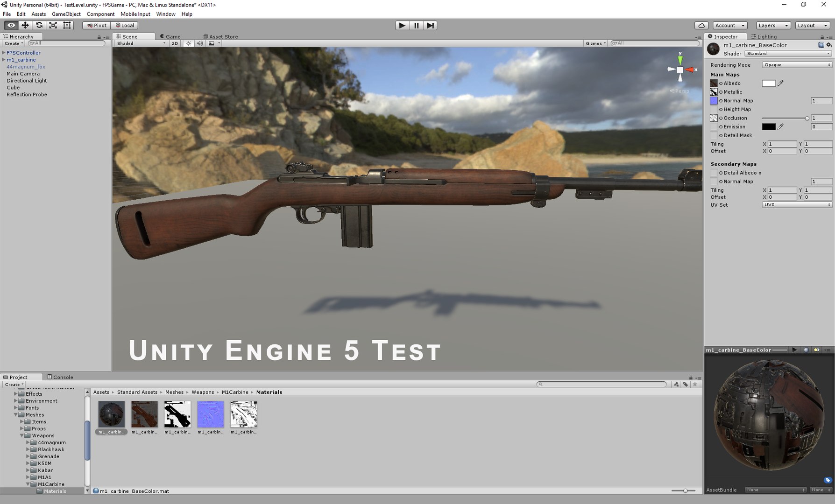The width and height of the screenshot is (835, 504).
Task: Select the Rotate tool
Action: point(39,25)
